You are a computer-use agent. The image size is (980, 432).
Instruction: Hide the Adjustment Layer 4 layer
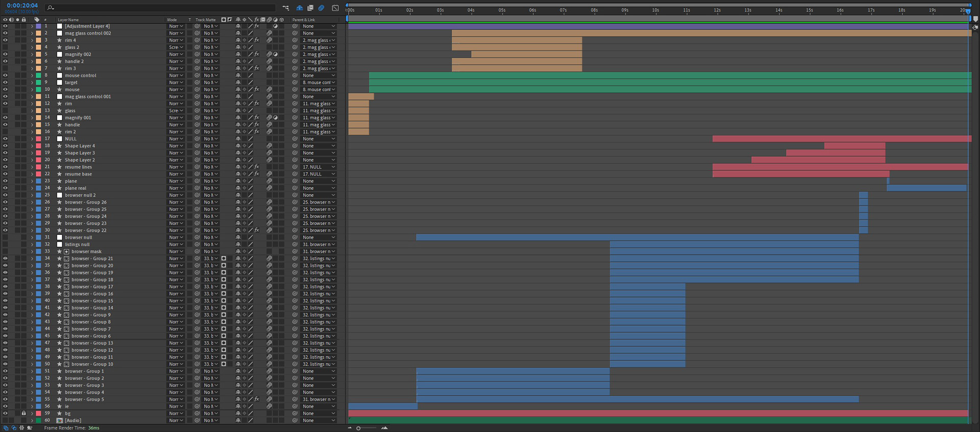pos(5,26)
